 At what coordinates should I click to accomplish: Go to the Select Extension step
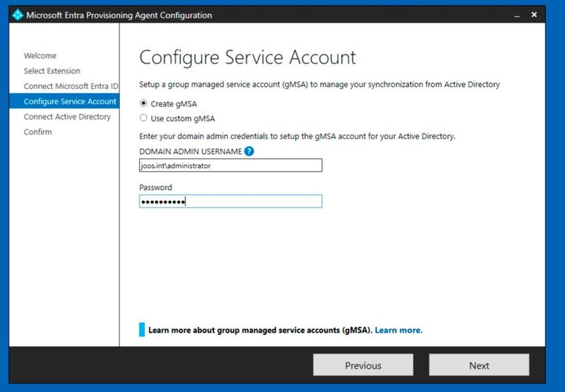coord(52,71)
